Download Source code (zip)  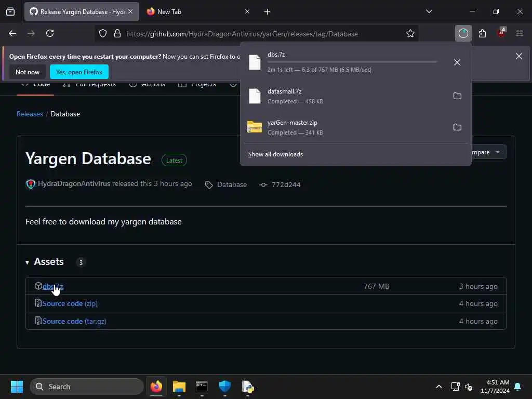[x=70, y=303]
